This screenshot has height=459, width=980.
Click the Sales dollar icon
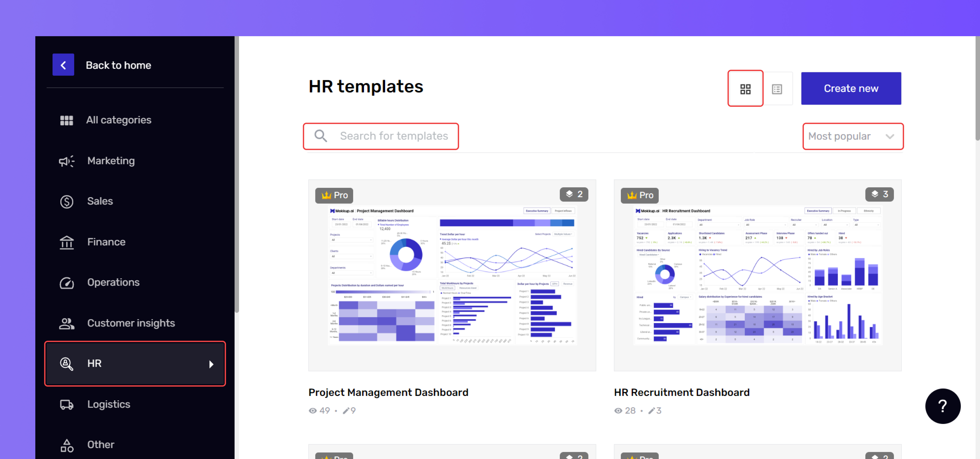(x=67, y=201)
